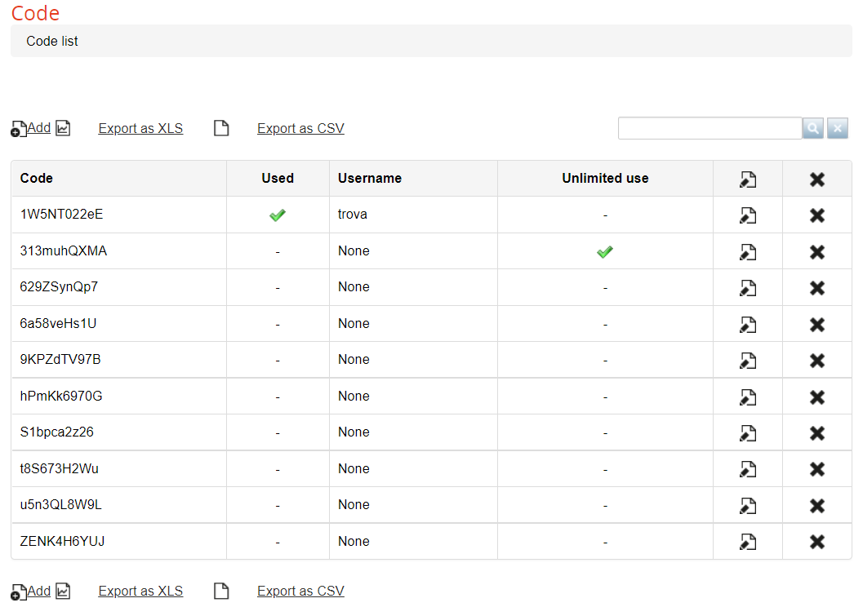The width and height of the screenshot is (863, 616).
Task: Click top Export as CSV link
Action: [x=300, y=128]
